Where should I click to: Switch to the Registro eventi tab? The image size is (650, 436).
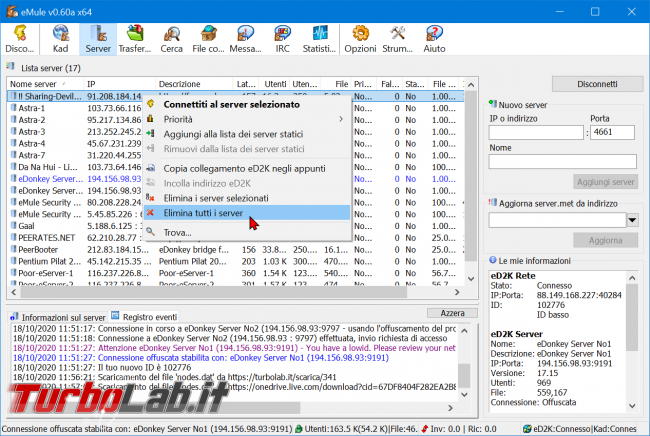[x=144, y=317]
